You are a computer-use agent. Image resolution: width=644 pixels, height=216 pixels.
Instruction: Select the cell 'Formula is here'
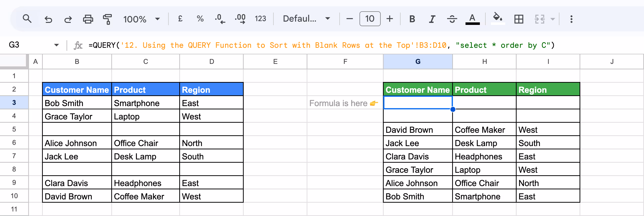[x=345, y=103]
